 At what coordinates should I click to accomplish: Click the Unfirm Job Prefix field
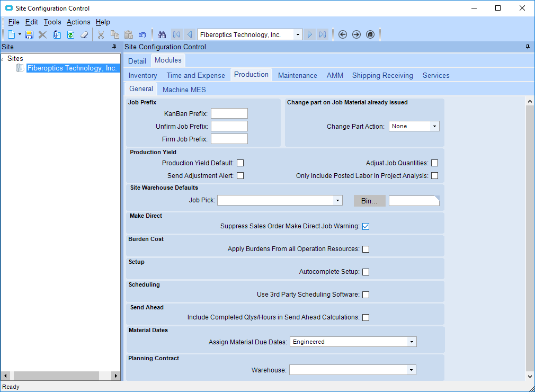[229, 126]
